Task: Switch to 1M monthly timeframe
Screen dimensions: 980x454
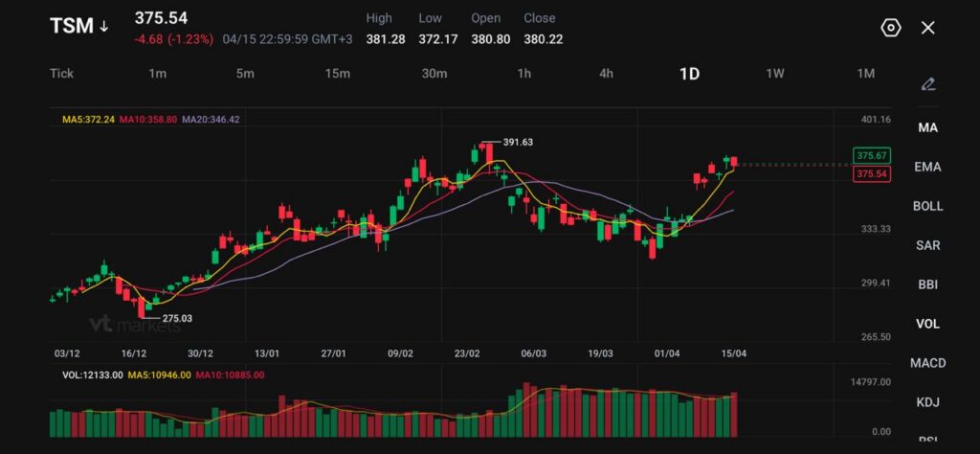Action: point(865,74)
